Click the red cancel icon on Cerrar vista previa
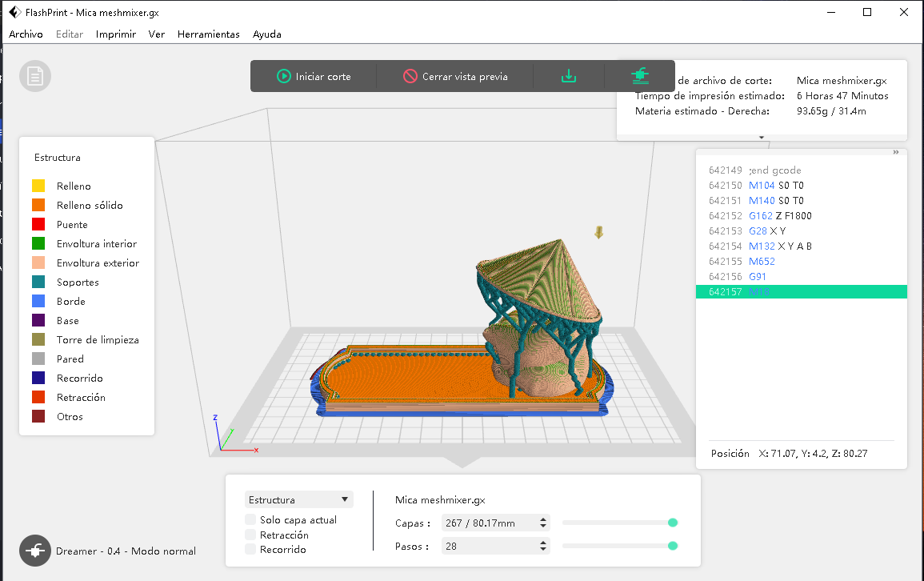The image size is (924, 581). [x=410, y=76]
